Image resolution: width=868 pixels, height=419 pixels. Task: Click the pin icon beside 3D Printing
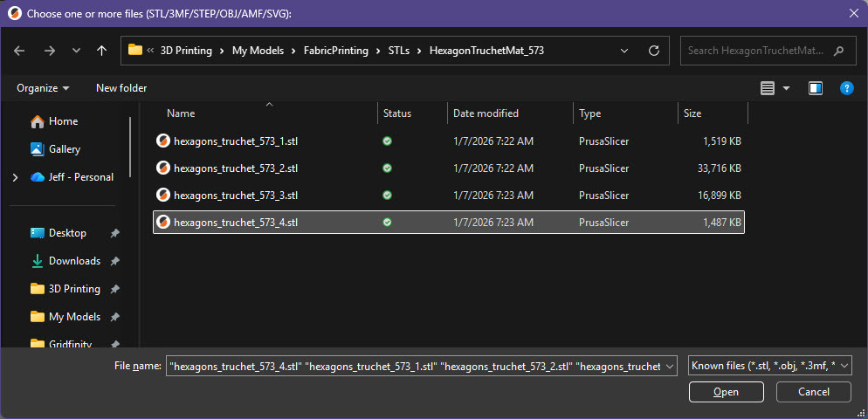point(114,290)
